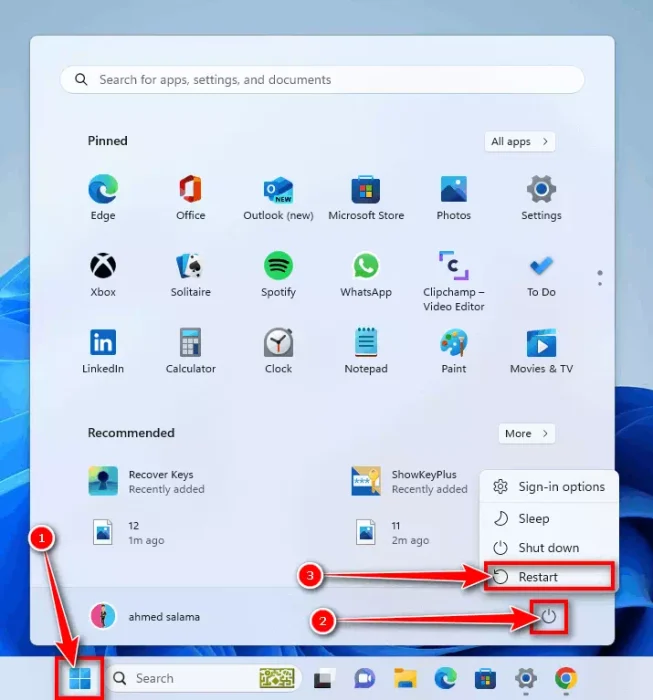Viewport: 653px width, 700px height.
Task: Open the Chat icon on taskbar
Action: (365, 679)
